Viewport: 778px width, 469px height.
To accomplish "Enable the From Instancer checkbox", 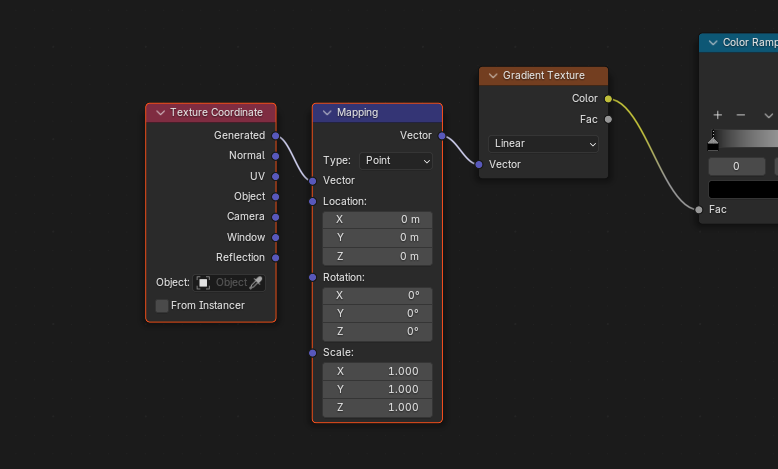I will pyautogui.click(x=162, y=306).
